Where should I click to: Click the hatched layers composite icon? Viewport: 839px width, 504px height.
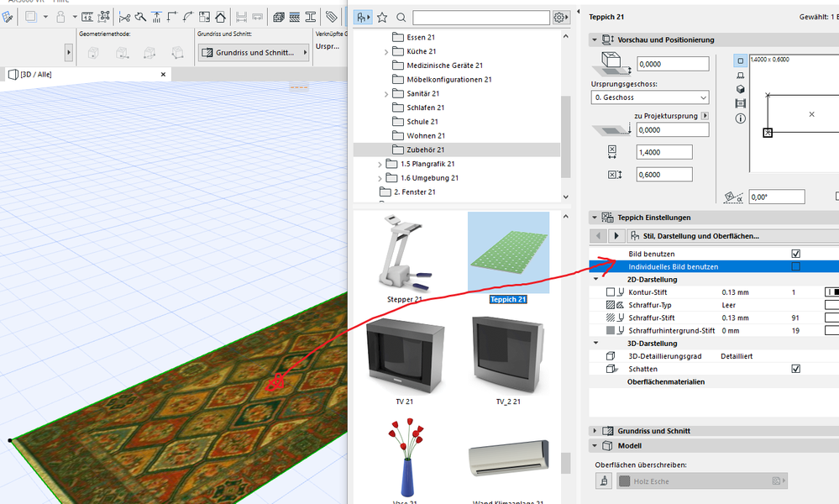coord(294,17)
